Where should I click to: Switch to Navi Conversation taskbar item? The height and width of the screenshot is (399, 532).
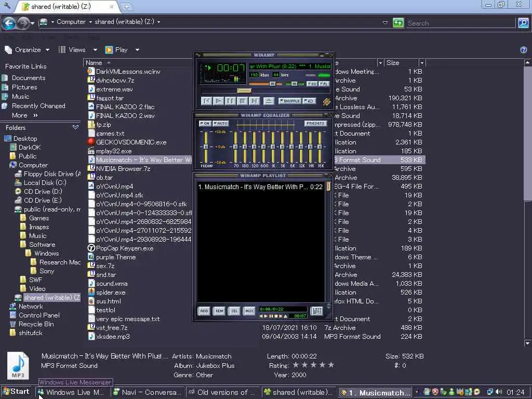click(x=147, y=392)
